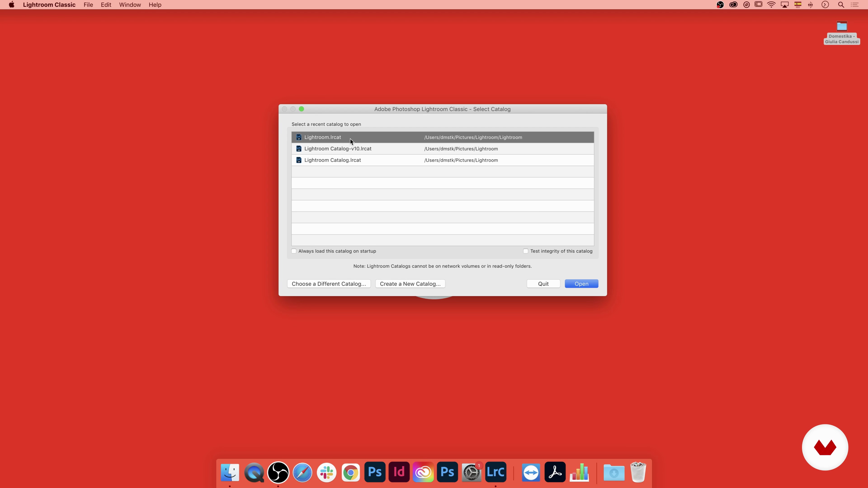Screen dimensions: 868x488
Task: Open the Window menu
Action: pyautogui.click(x=130, y=5)
